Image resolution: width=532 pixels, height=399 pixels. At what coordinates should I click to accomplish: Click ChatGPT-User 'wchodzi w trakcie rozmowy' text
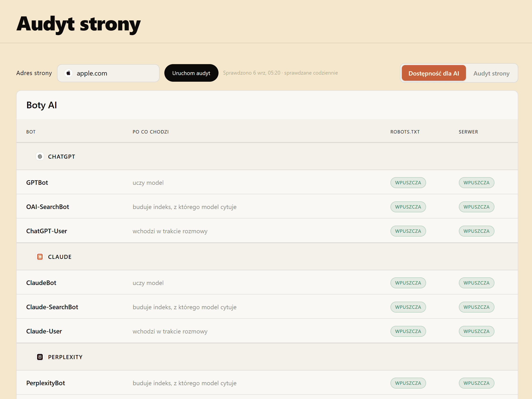(x=170, y=231)
